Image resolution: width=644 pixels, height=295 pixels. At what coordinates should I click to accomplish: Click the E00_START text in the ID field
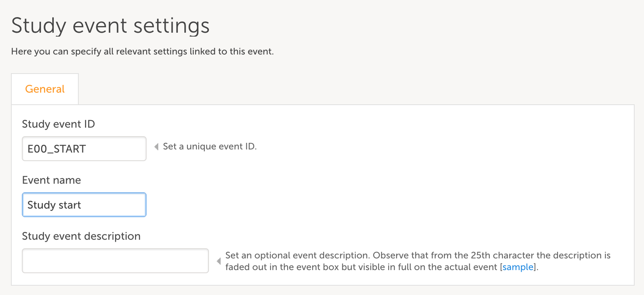57,149
